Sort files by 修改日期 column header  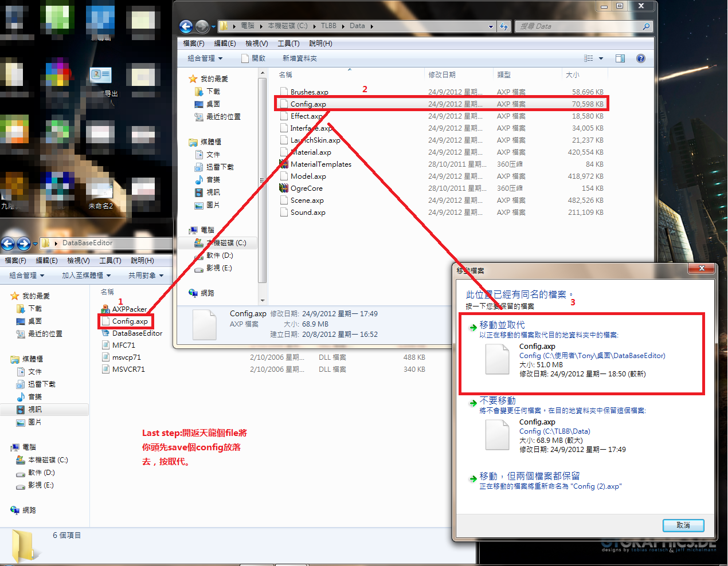pyautogui.click(x=442, y=75)
